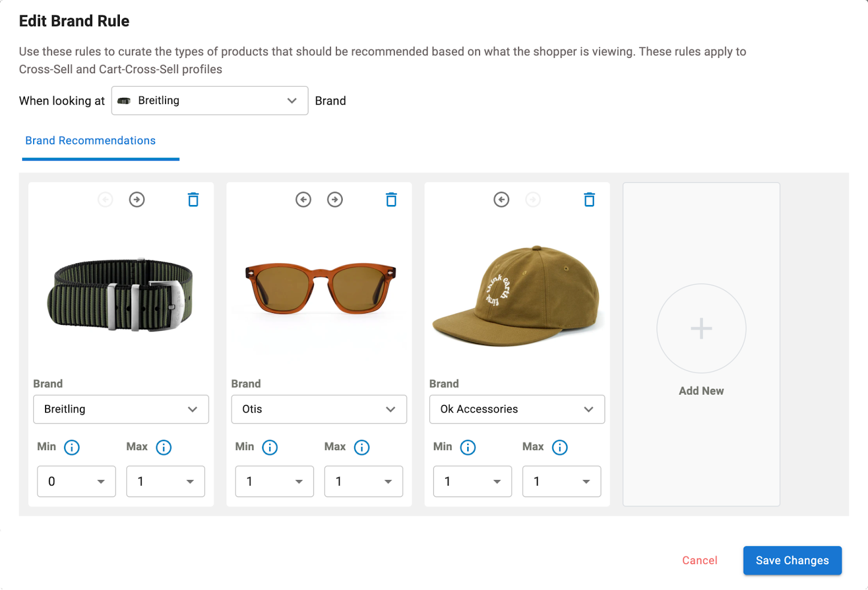This screenshot has height=590, width=868.
Task: Open the Breitling brand dropdown in first card
Action: 121,409
